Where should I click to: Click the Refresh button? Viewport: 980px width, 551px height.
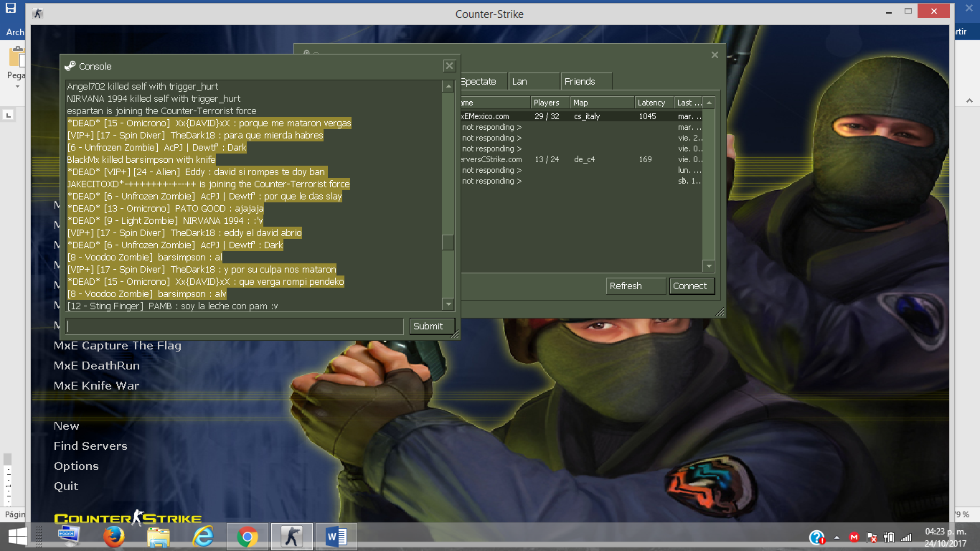pyautogui.click(x=636, y=286)
